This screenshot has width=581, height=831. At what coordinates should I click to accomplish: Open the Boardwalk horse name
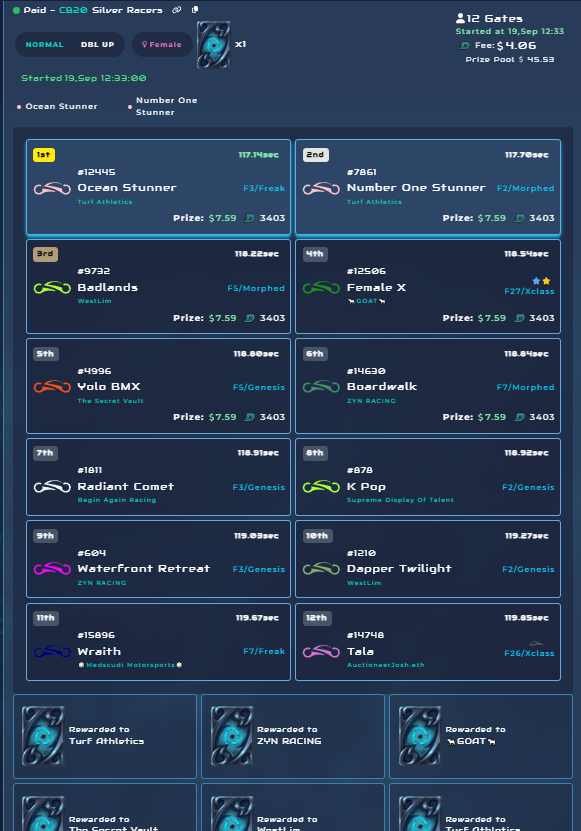click(382, 386)
